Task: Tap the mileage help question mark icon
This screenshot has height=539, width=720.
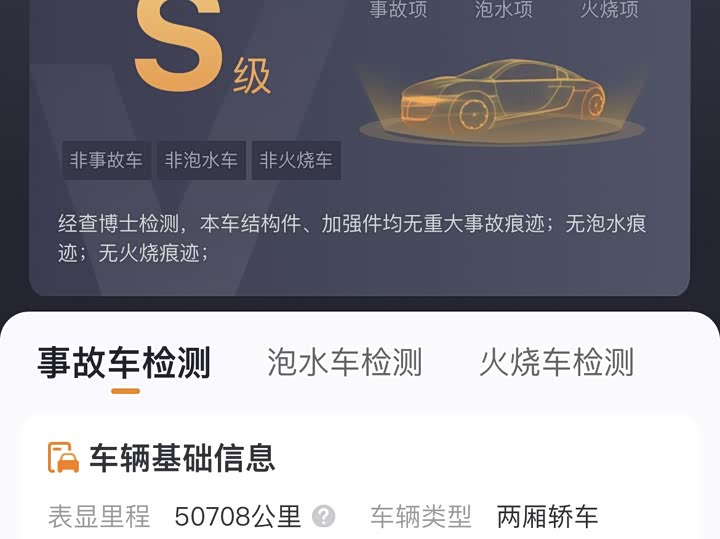Action: (324, 517)
